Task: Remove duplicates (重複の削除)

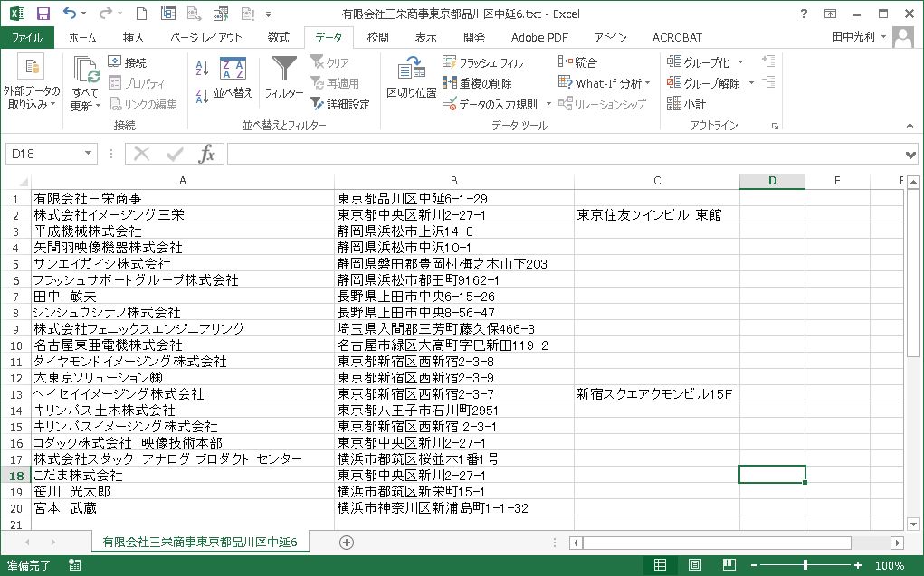Action: pyautogui.click(x=477, y=83)
